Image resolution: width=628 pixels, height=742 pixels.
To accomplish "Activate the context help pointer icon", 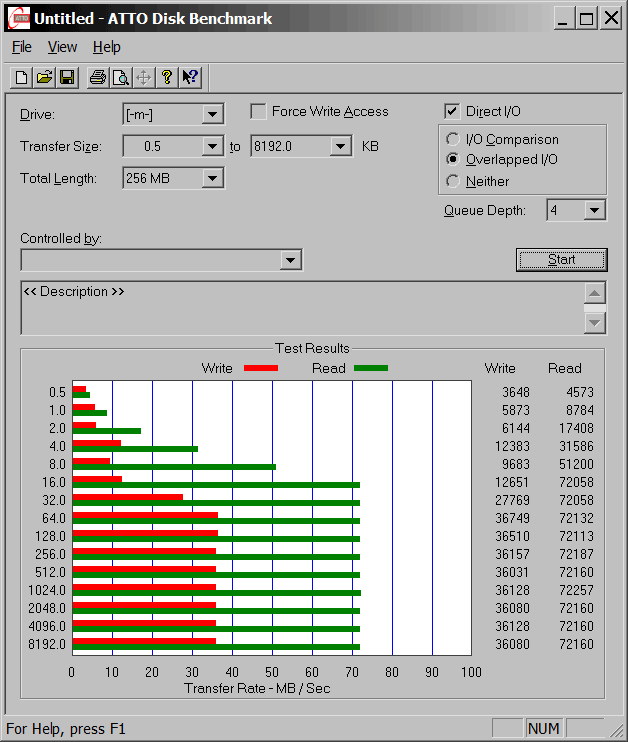I will (190, 77).
